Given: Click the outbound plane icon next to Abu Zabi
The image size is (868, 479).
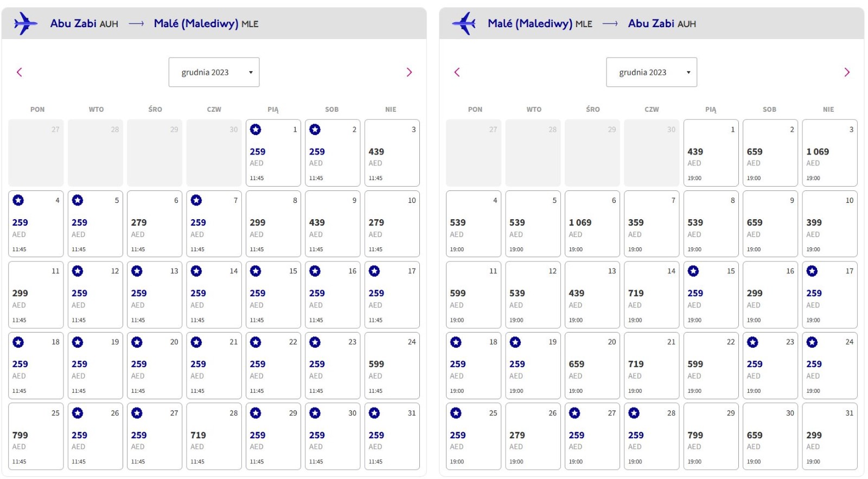Looking at the screenshot, I should pos(25,23).
